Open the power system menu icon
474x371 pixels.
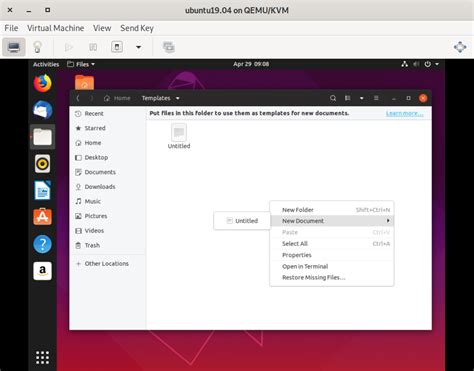(428, 64)
